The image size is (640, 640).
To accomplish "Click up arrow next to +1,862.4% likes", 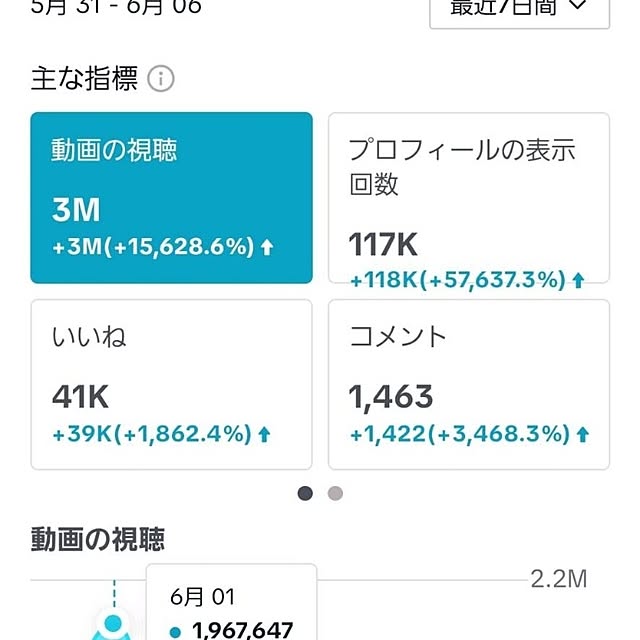I will (264, 434).
